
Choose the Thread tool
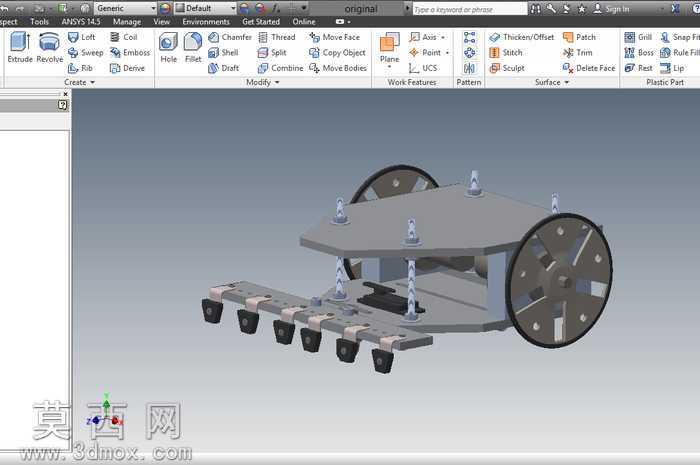(x=277, y=37)
